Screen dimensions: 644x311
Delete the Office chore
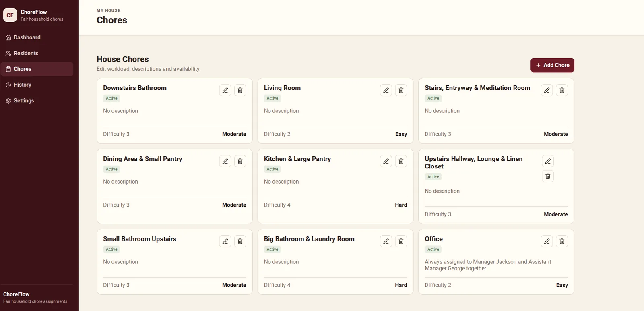point(562,241)
